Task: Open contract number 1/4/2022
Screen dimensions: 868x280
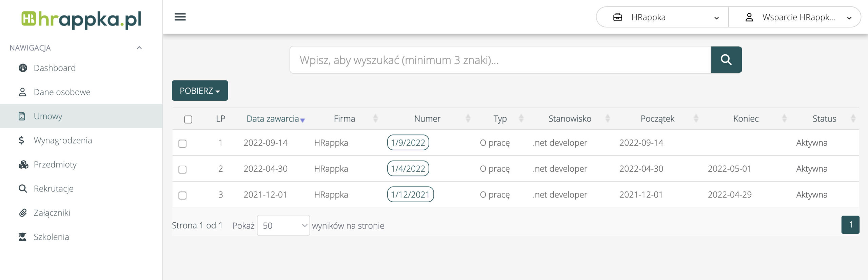Action: tap(408, 168)
